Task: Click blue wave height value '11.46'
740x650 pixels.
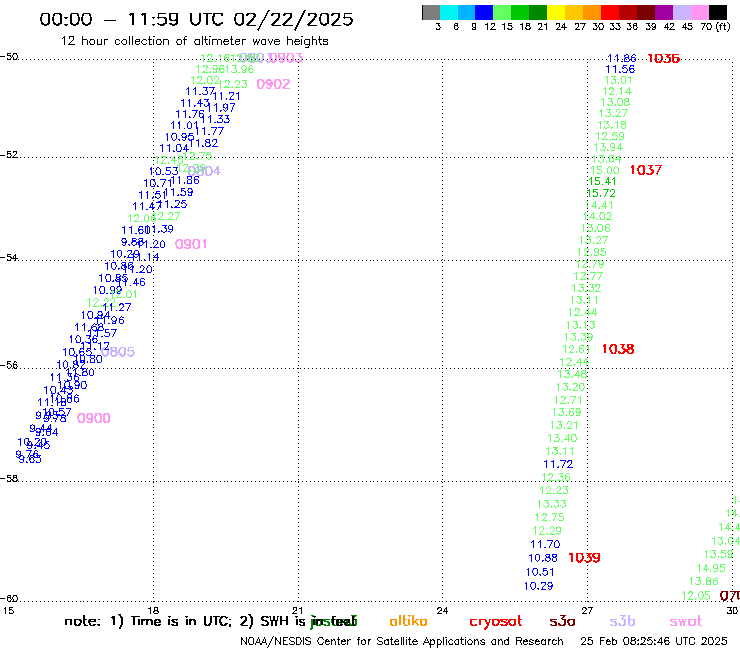Action: 131,282
